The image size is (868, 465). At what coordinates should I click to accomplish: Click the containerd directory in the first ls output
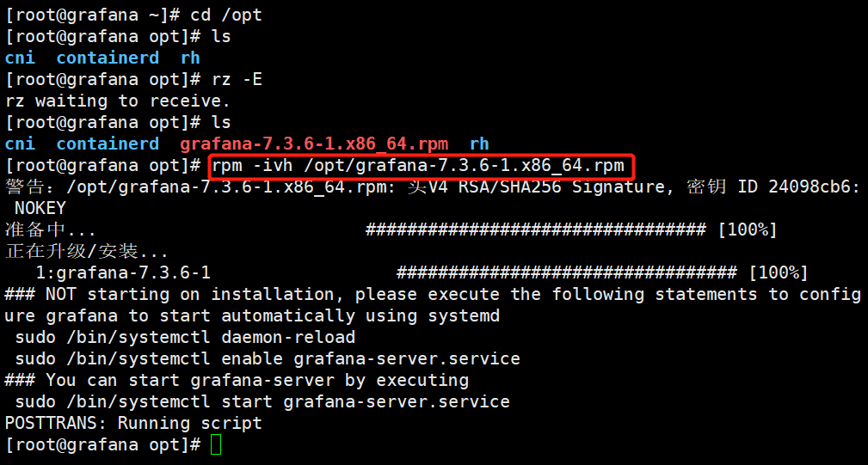pos(108,58)
